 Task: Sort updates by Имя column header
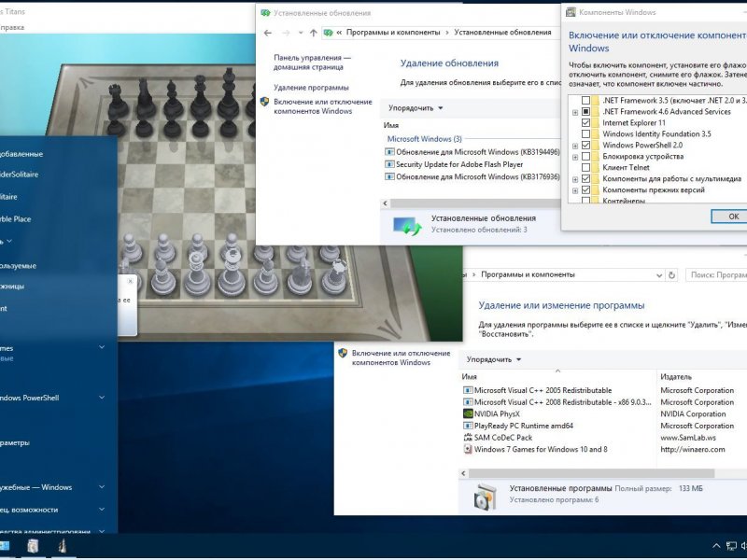(391, 125)
